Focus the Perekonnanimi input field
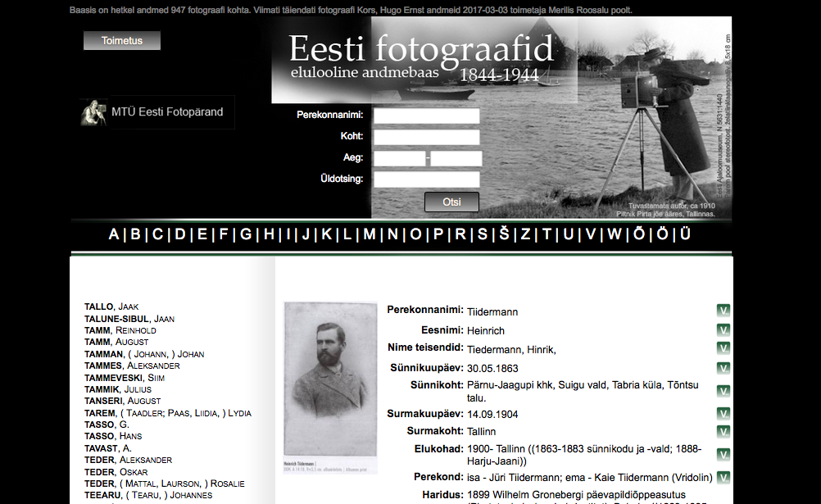 (x=426, y=116)
